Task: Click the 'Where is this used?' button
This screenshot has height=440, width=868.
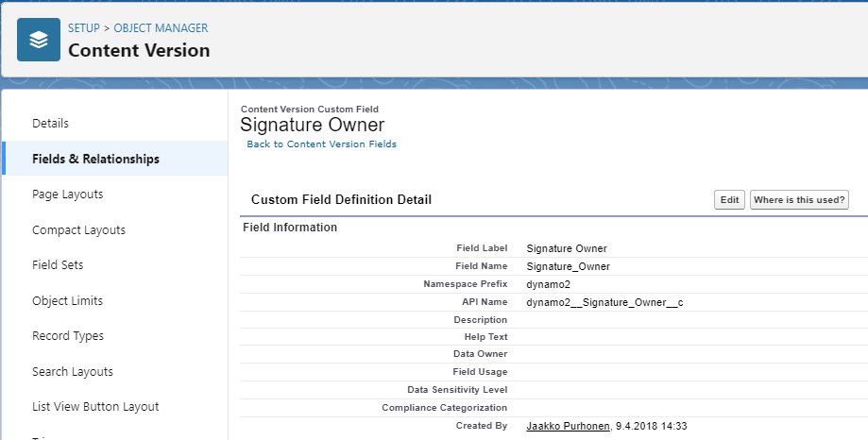Action: [x=798, y=200]
